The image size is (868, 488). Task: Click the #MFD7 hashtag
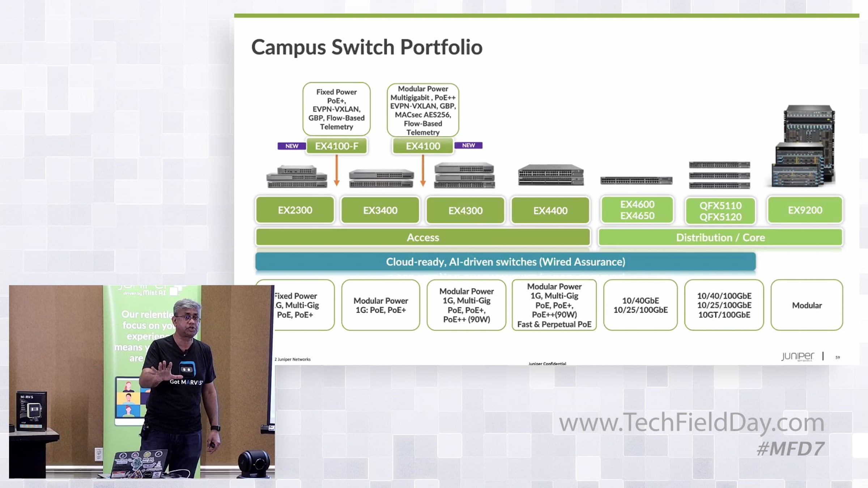point(790,449)
